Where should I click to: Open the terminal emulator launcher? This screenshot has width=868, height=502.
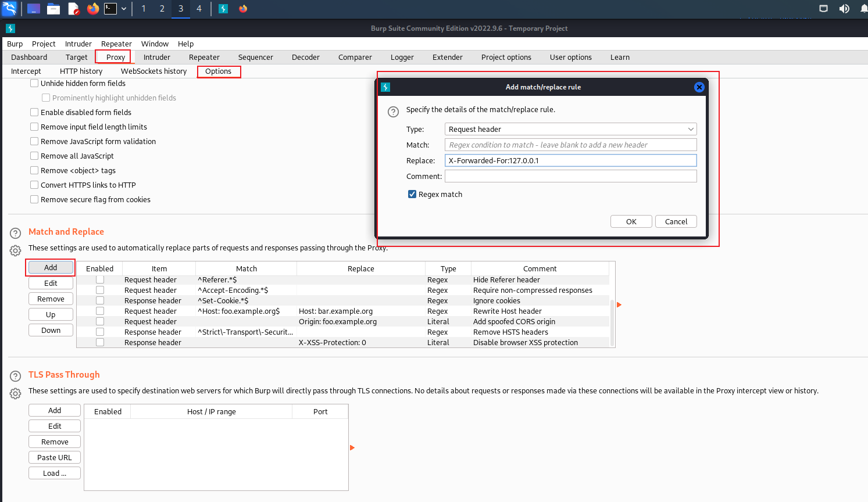(110, 9)
